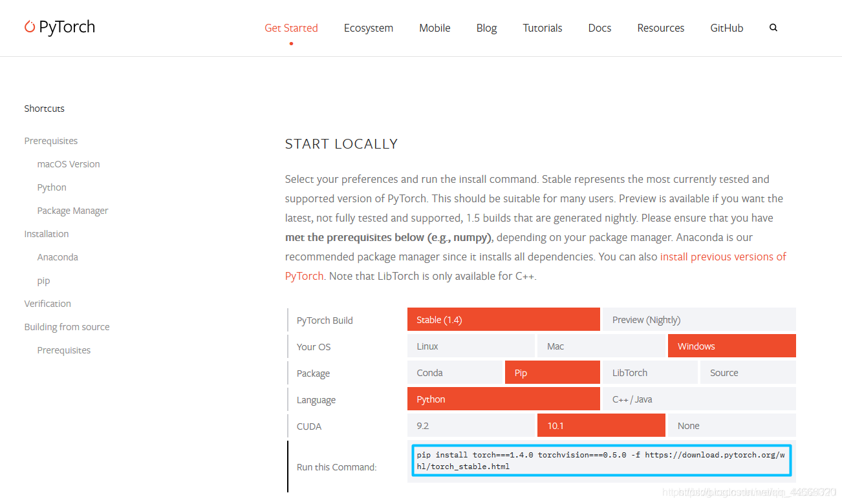
Task: Open the Ecosystem menu
Action: 369,28
